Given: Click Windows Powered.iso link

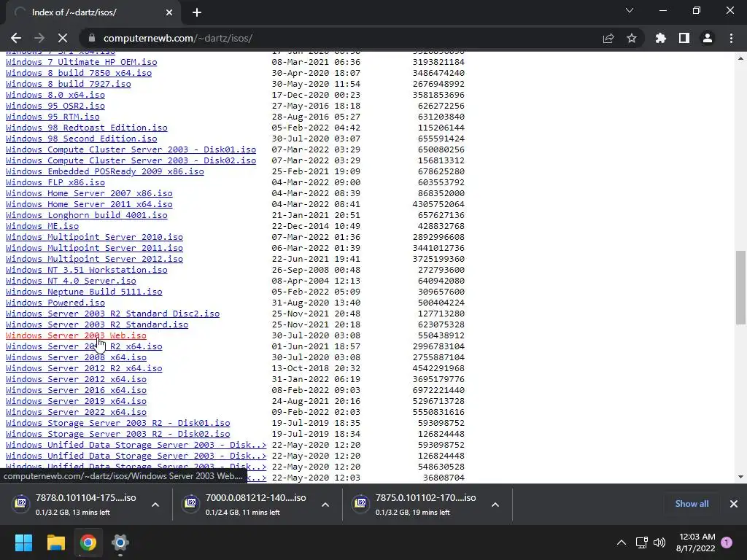Looking at the screenshot, I should tap(55, 303).
